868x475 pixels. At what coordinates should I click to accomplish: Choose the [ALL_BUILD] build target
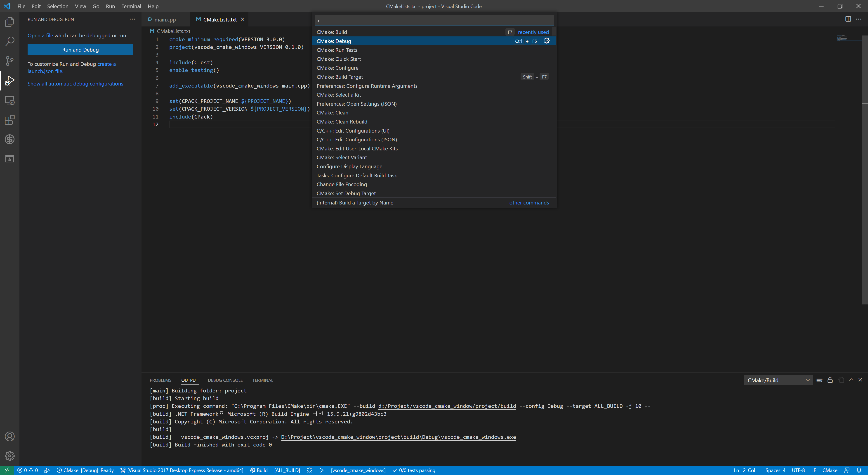pos(287,470)
